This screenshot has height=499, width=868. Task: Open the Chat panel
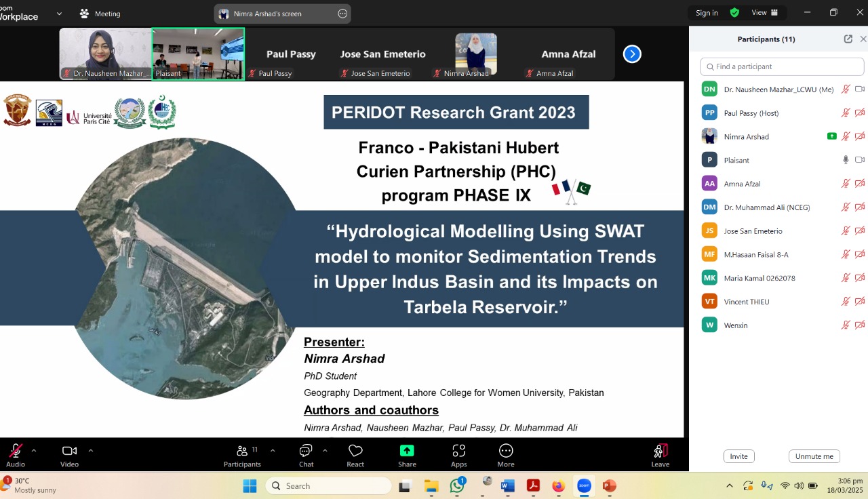click(306, 455)
